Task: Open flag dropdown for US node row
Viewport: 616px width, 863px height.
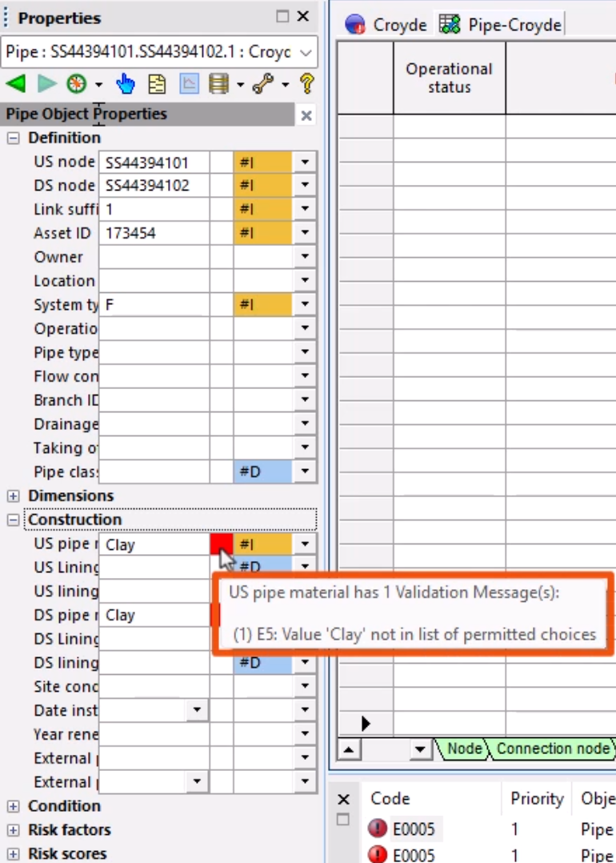Action: pyautogui.click(x=305, y=163)
